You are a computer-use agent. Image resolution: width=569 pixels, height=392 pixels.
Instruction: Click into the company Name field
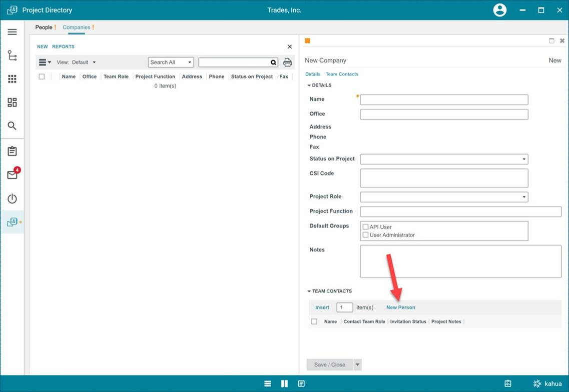tap(444, 99)
